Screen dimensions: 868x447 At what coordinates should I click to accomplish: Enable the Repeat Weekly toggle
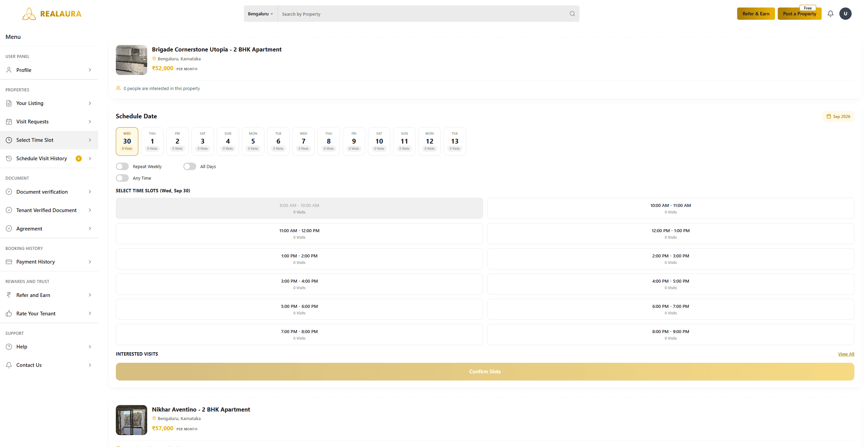click(x=122, y=166)
